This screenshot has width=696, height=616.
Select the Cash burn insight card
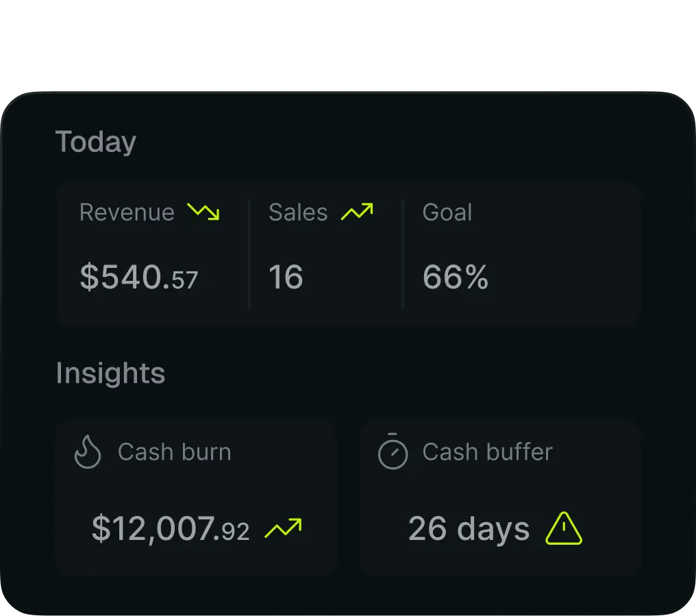click(x=196, y=497)
